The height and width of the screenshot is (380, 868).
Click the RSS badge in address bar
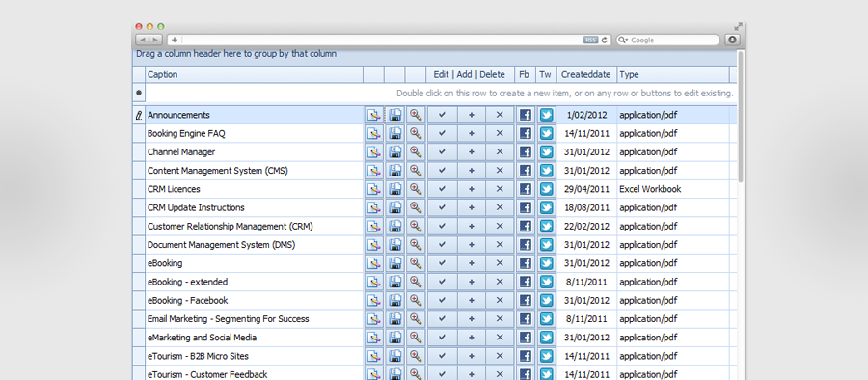(590, 40)
